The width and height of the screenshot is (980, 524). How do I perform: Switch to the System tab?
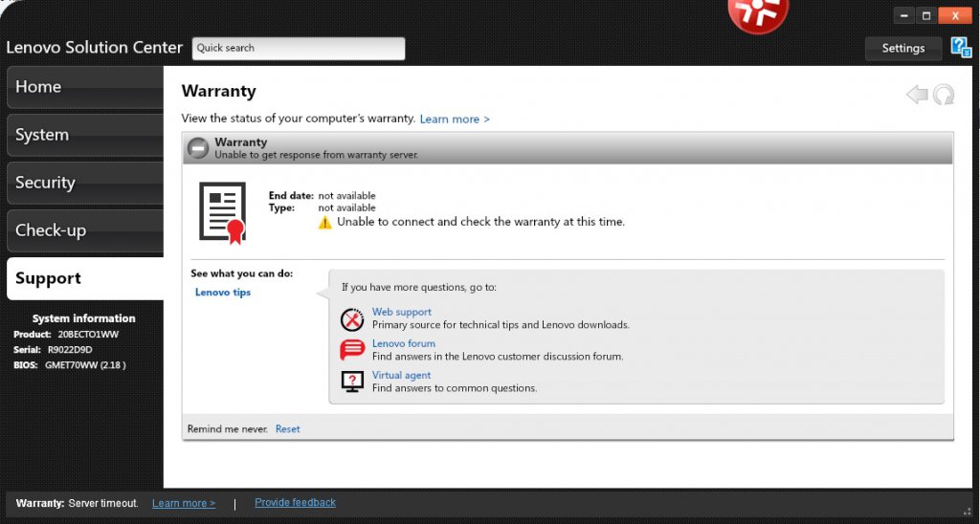[85, 135]
